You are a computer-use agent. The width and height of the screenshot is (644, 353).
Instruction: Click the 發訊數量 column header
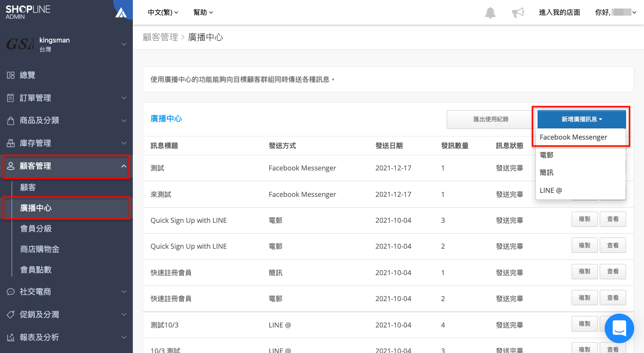click(455, 146)
